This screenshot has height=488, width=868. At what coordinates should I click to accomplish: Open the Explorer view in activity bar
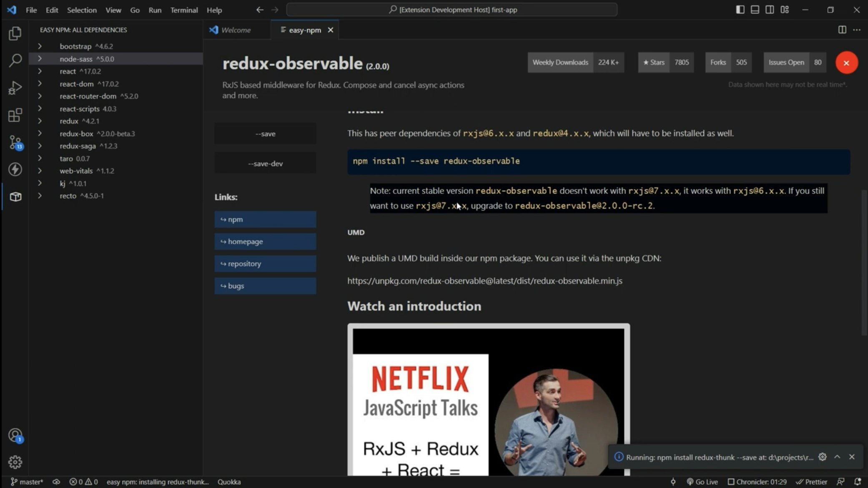(15, 33)
